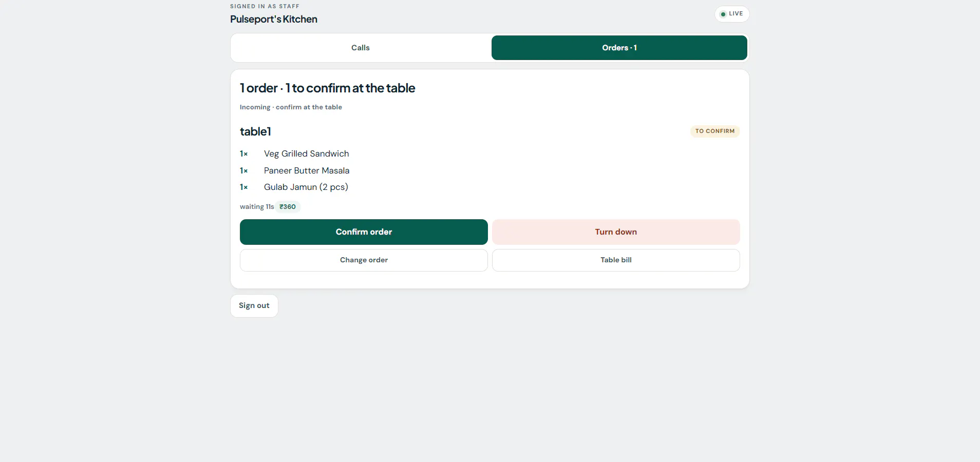Click the Pulseport's Kitchen title

[x=274, y=19]
